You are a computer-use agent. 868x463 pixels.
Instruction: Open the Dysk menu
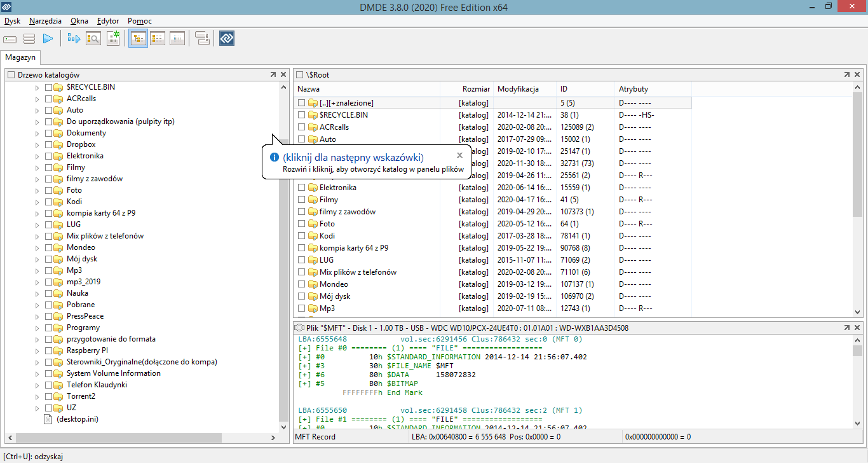pos(12,21)
